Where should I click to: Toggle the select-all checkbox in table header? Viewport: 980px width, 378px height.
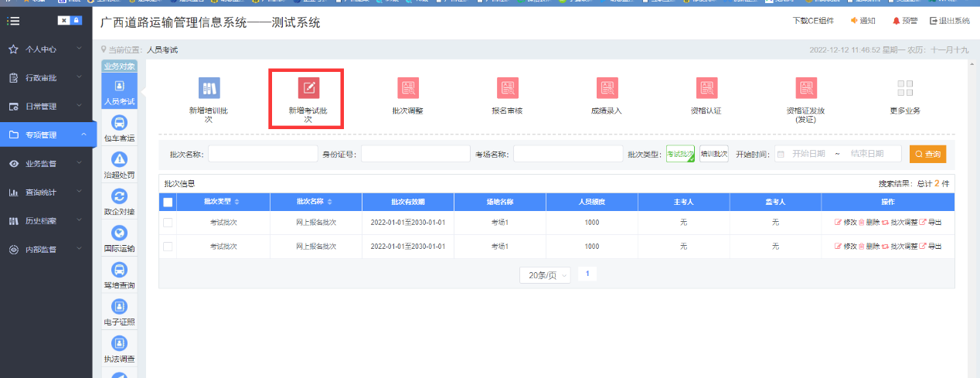pos(168,202)
